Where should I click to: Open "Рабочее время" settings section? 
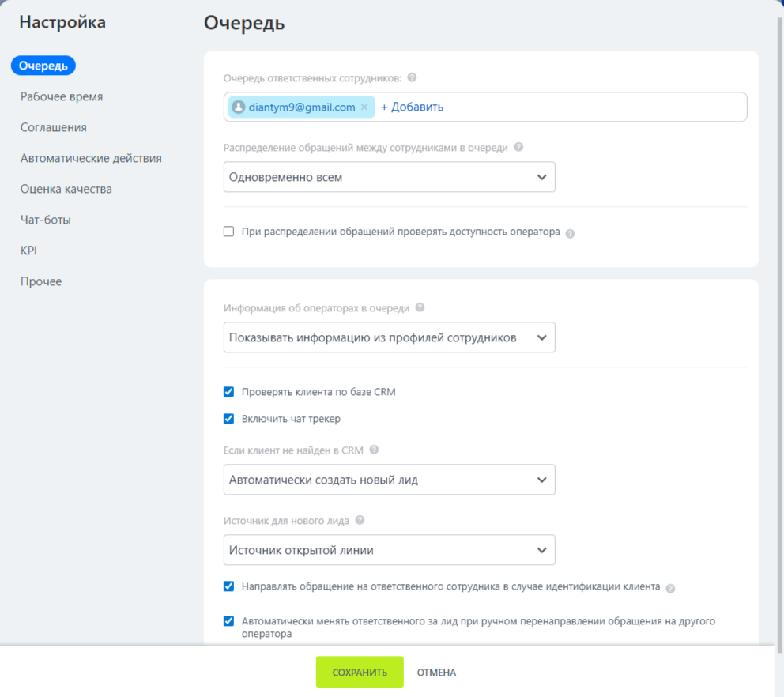(x=62, y=96)
